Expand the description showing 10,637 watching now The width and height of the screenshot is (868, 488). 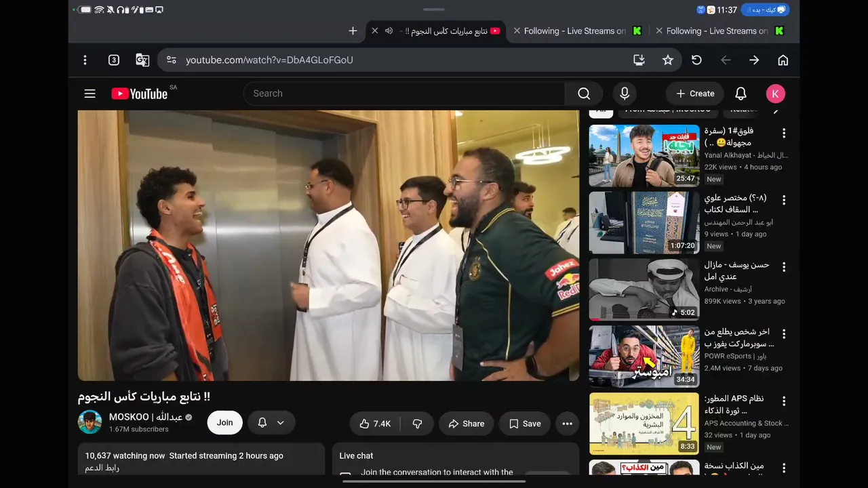pyautogui.click(x=201, y=460)
